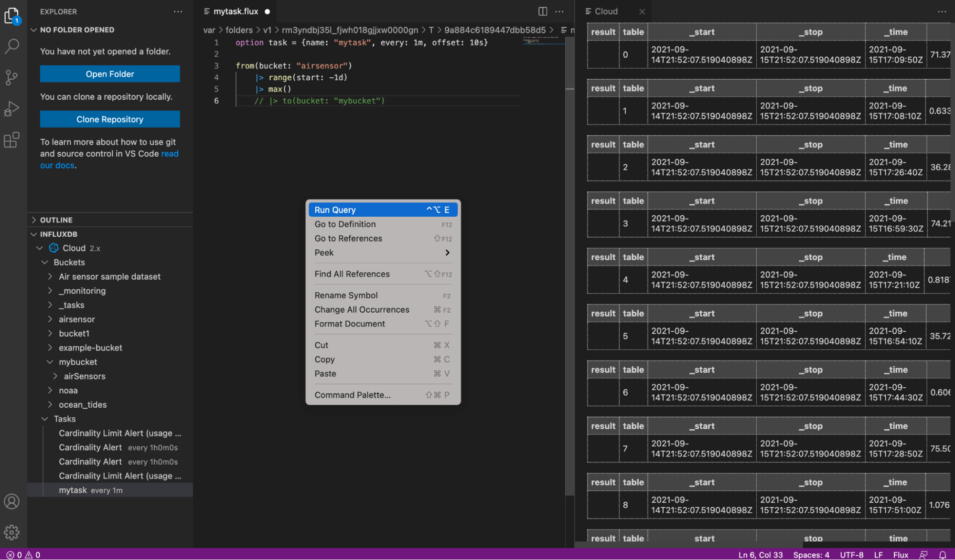Choose Rename Symbol menu entry
The image size is (955, 560).
pyautogui.click(x=383, y=296)
